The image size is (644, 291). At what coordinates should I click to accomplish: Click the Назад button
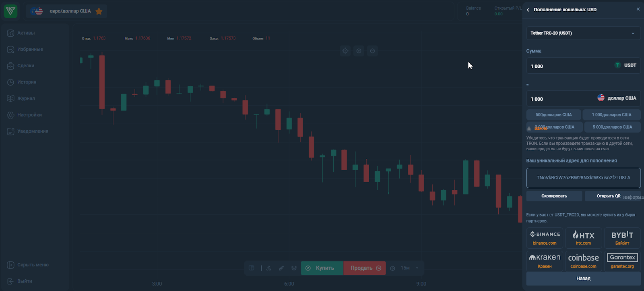pos(583,279)
